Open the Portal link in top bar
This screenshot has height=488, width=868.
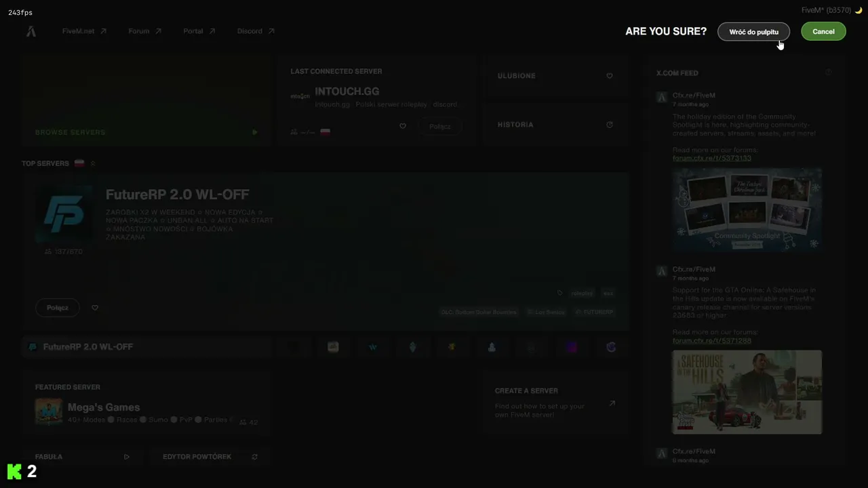point(199,31)
